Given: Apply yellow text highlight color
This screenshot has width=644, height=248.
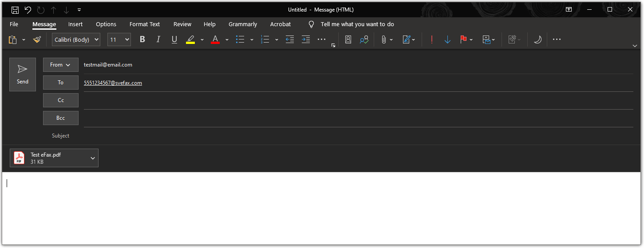Looking at the screenshot, I should click(x=190, y=39).
